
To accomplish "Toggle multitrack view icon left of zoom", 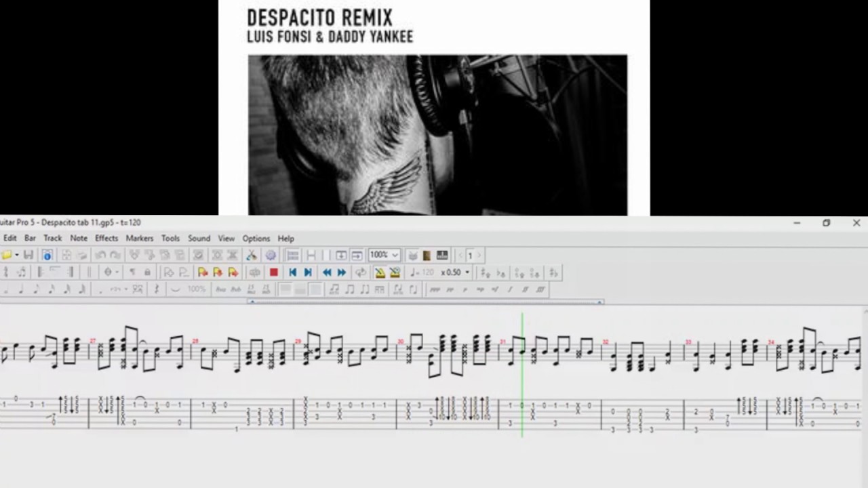I will click(x=294, y=255).
